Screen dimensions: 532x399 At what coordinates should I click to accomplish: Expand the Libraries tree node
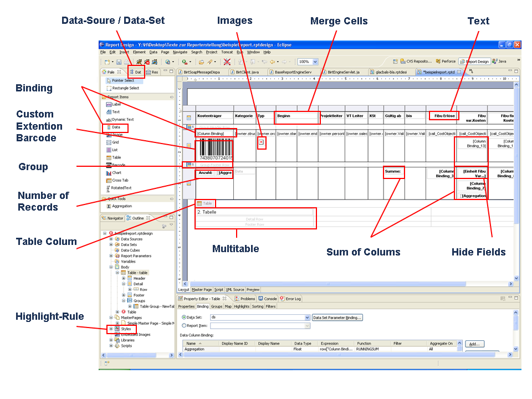point(111,340)
